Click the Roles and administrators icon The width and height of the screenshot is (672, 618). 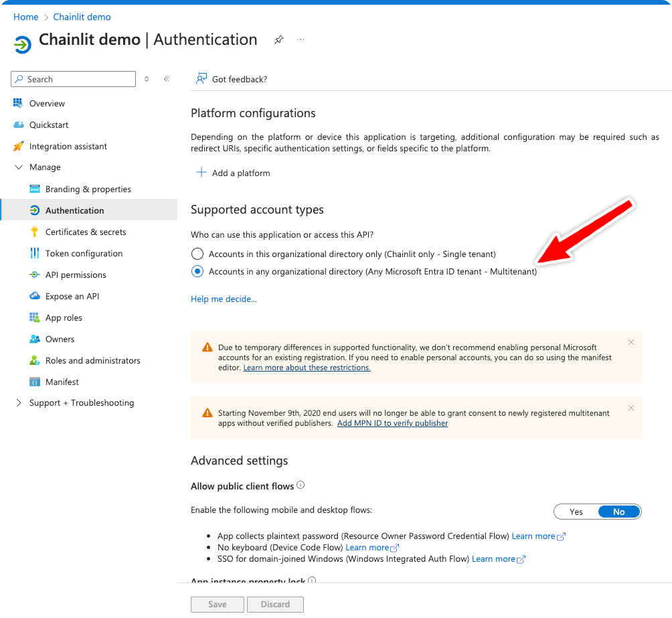(x=35, y=360)
